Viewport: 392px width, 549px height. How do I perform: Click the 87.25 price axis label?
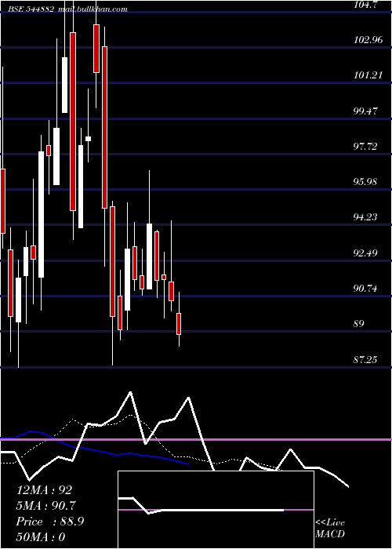366,359
